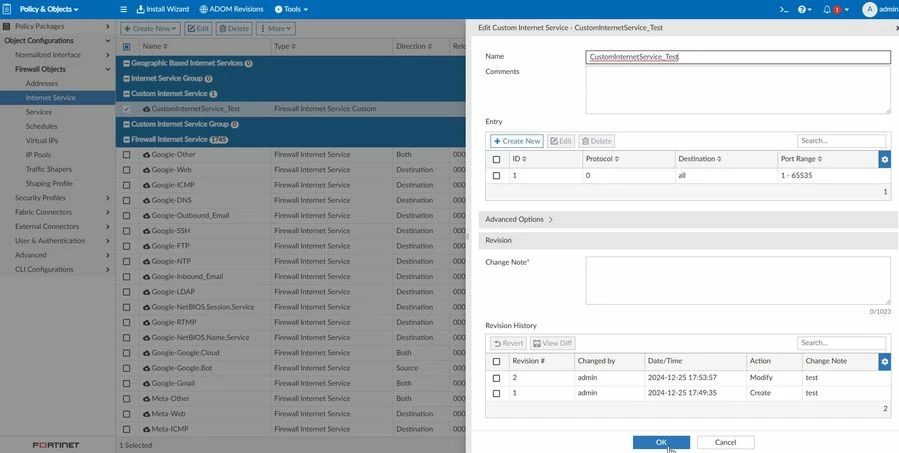The height and width of the screenshot is (453, 899).
Task: Check the Google-ICMP row checkbox
Action: [126, 185]
